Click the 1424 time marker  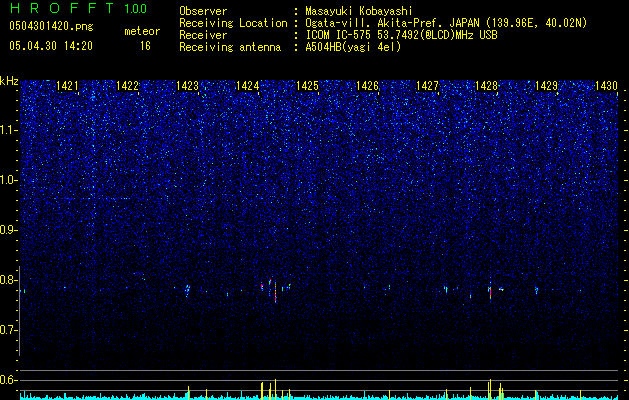(x=248, y=85)
